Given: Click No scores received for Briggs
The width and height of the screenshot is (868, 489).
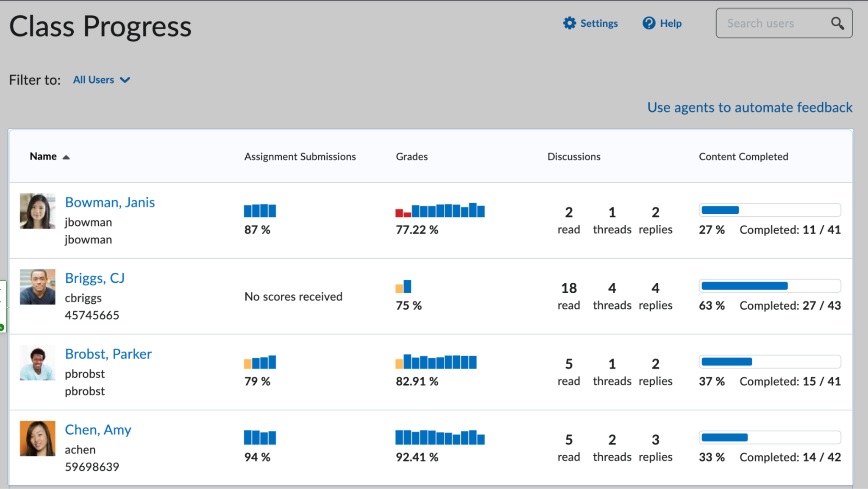Looking at the screenshot, I should [293, 296].
